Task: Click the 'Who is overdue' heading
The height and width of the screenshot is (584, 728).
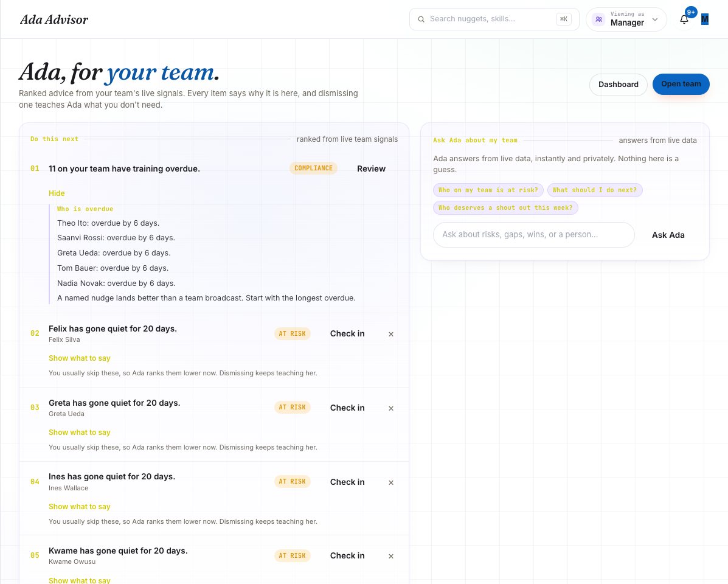Action: 85,209
